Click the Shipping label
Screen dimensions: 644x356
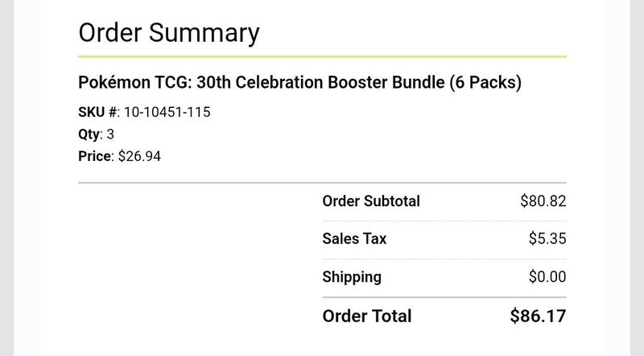click(352, 277)
